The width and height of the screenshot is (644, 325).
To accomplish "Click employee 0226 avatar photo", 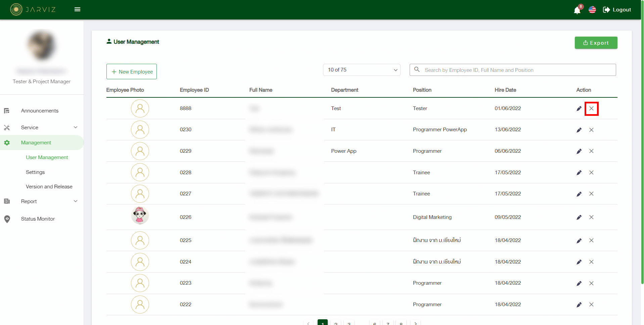I will coord(140,216).
